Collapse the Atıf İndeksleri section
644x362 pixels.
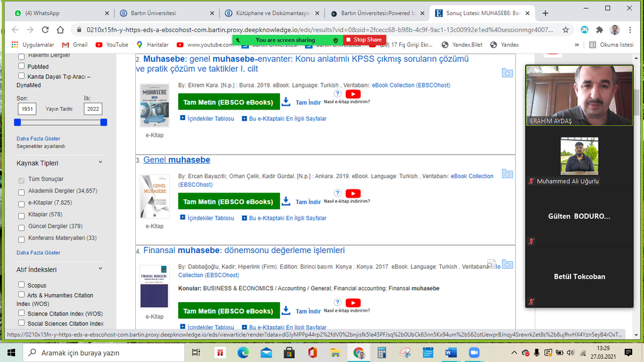100,269
